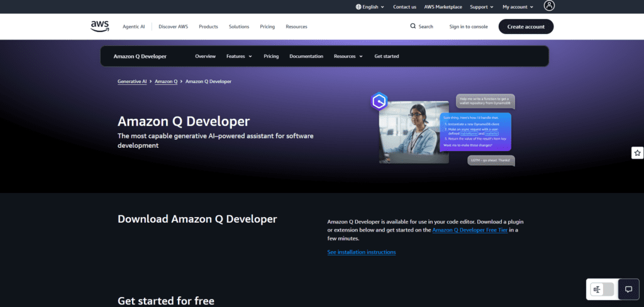Open the Documentation tab
Image resolution: width=644 pixels, height=307 pixels.
coord(306,56)
